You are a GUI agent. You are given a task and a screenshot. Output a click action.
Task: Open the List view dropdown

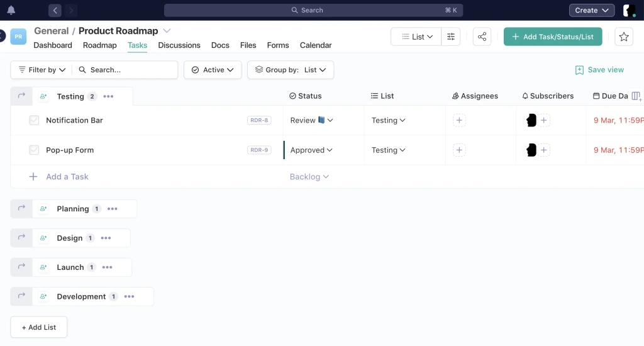tap(416, 36)
